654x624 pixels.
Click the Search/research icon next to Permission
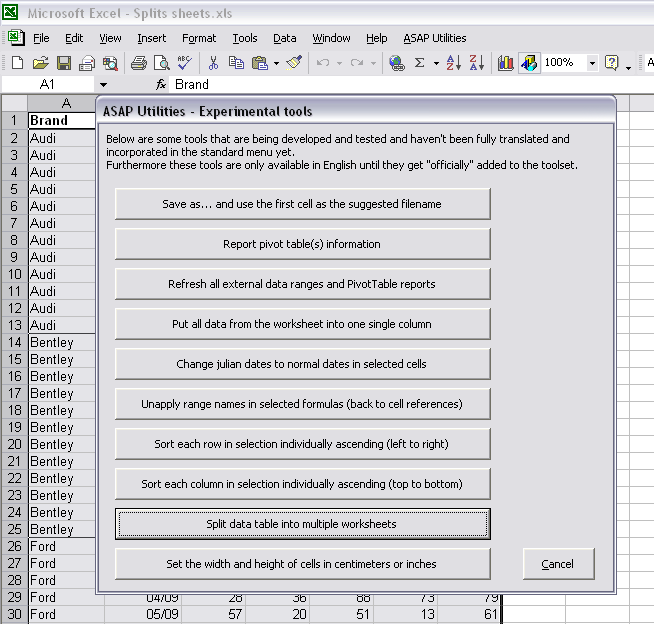point(110,63)
